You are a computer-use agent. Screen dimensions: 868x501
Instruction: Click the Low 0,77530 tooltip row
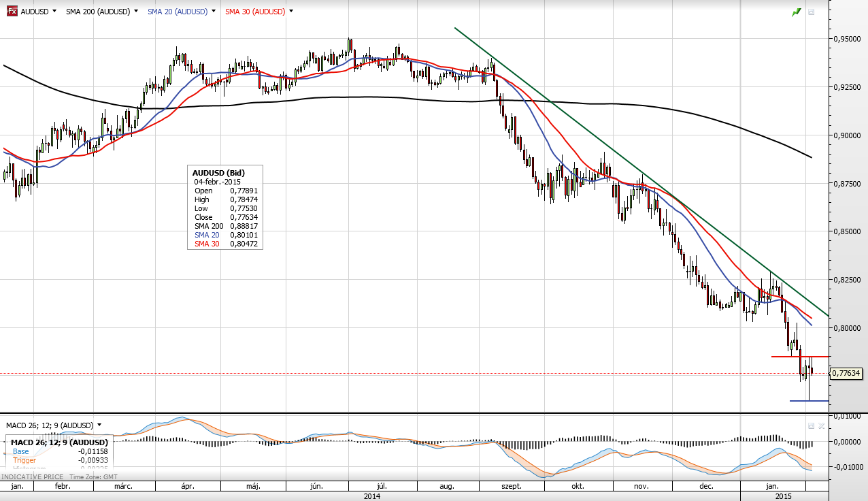(225, 208)
